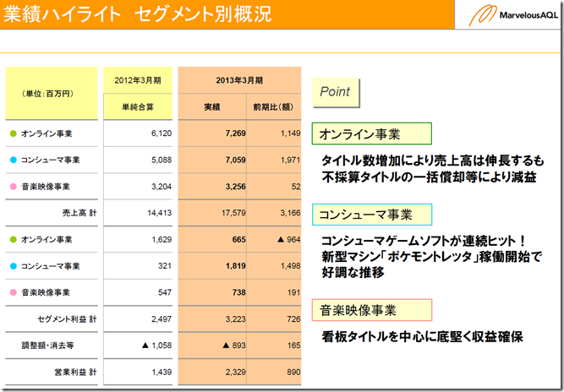This screenshot has width=564, height=392.
Task: Click the value 1,149
Action: pyautogui.click(x=291, y=133)
